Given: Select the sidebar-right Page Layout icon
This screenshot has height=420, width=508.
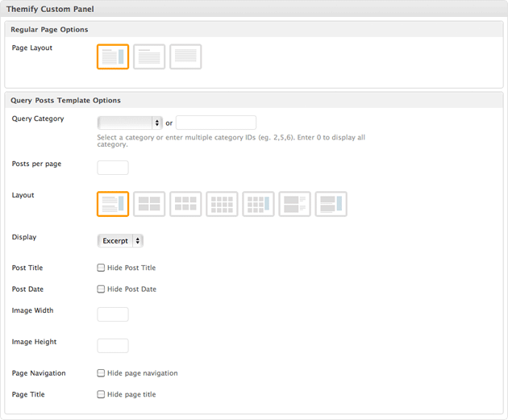Looking at the screenshot, I should click(x=113, y=56).
